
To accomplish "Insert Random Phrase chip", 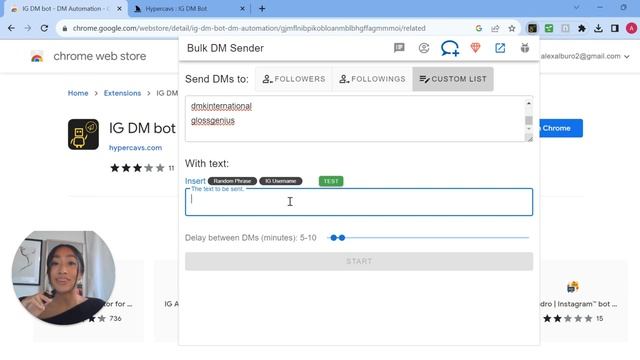I will (x=232, y=181).
